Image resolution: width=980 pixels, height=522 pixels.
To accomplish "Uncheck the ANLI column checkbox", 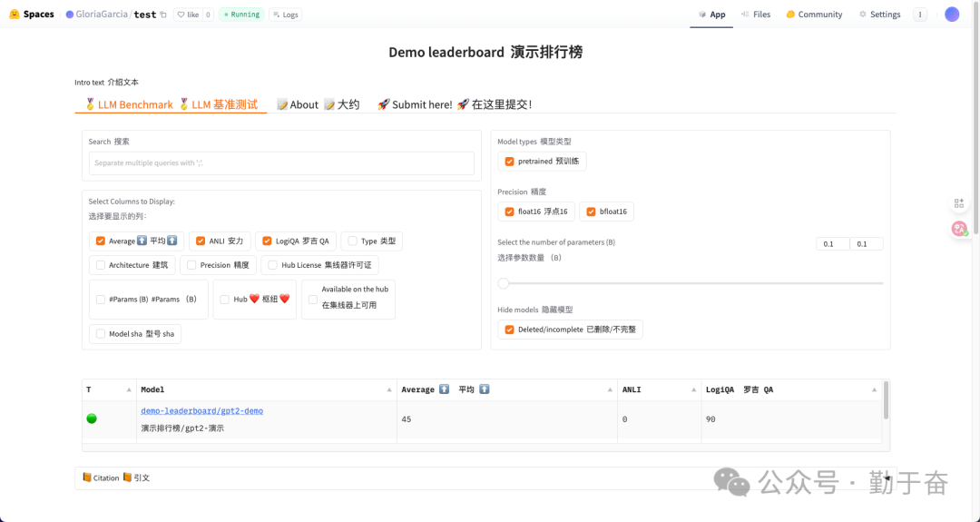I will pyautogui.click(x=201, y=241).
